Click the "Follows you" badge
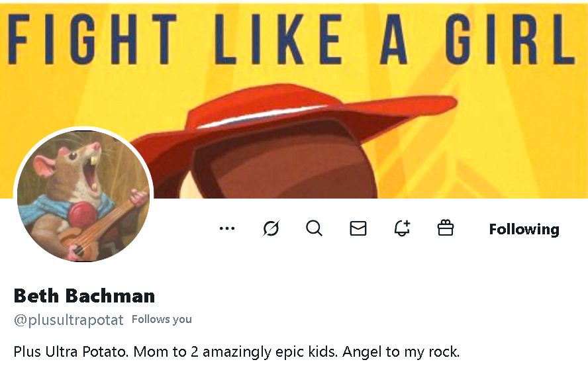The width and height of the screenshot is (588, 368). (x=162, y=319)
